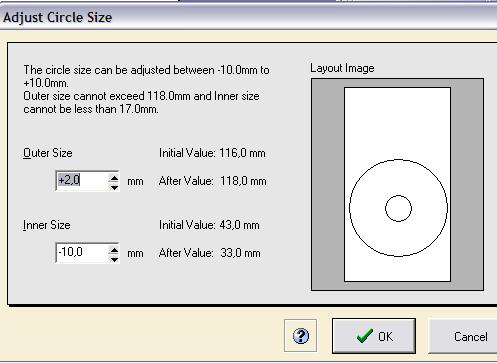The width and height of the screenshot is (497, 363).
Task: Click the Layout Image label
Action: click(x=342, y=68)
